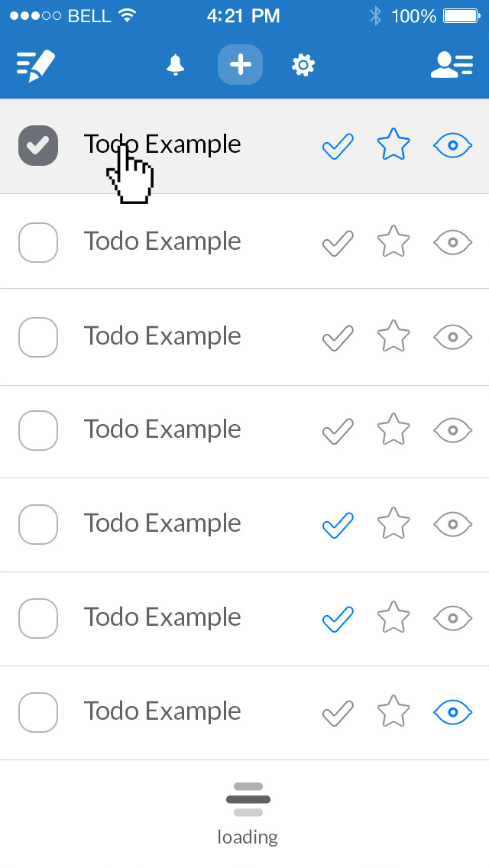Tap the battery indicator in status bar

point(461,15)
